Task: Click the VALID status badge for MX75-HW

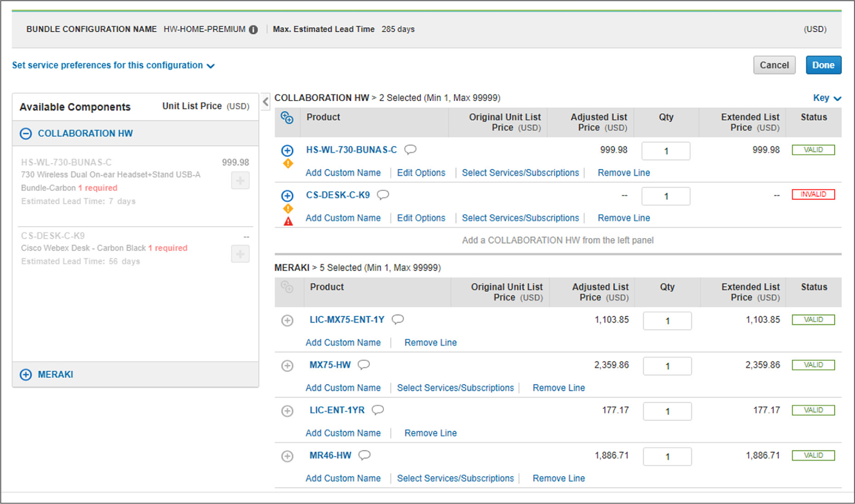Action: coord(813,365)
